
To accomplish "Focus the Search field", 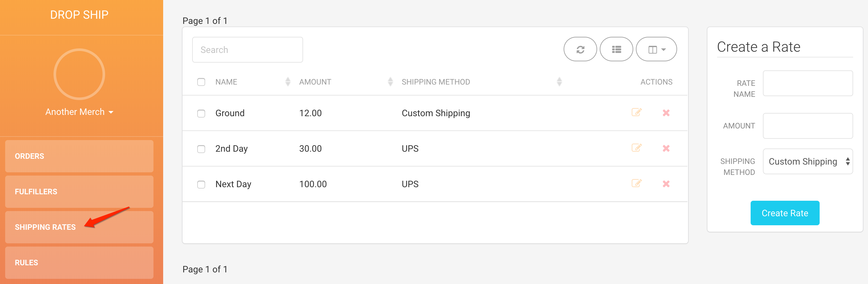I will click(247, 50).
